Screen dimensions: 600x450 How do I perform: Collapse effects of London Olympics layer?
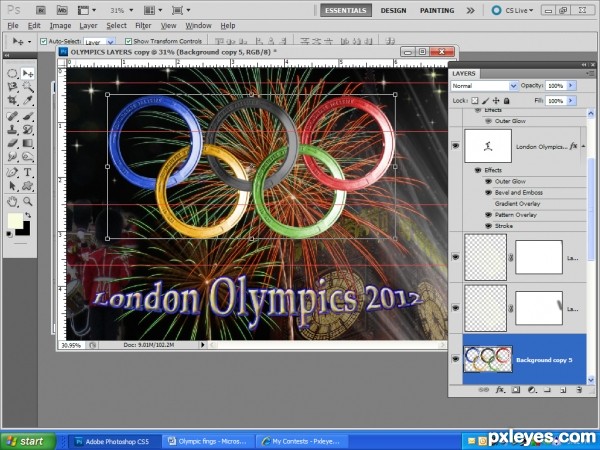tap(583, 146)
